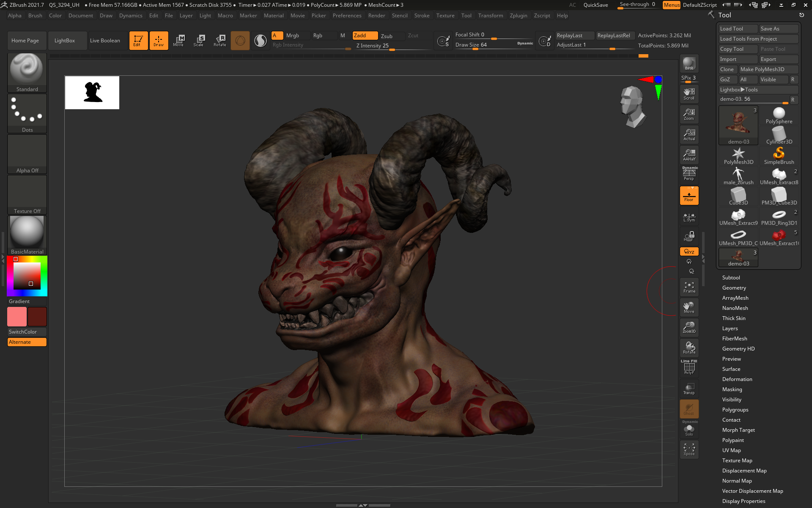Image resolution: width=812 pixels, height=508 pixels.
Task: Open the Render menu
Action: [376, 16]
